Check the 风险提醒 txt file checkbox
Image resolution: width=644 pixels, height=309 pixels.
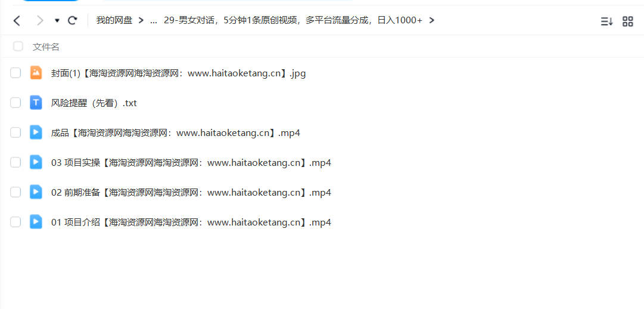[x=15, y=103]
